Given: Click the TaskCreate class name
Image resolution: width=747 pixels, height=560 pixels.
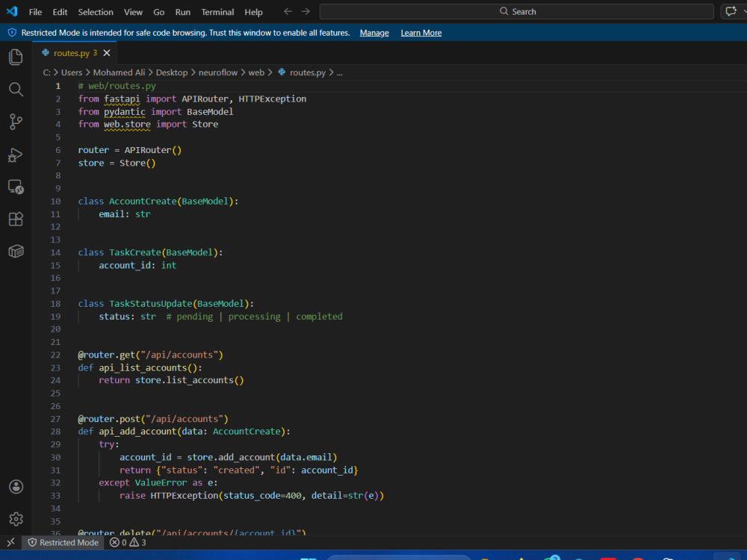Looking at the screenshot, I should pyautogui.click(x=135, y=252).
